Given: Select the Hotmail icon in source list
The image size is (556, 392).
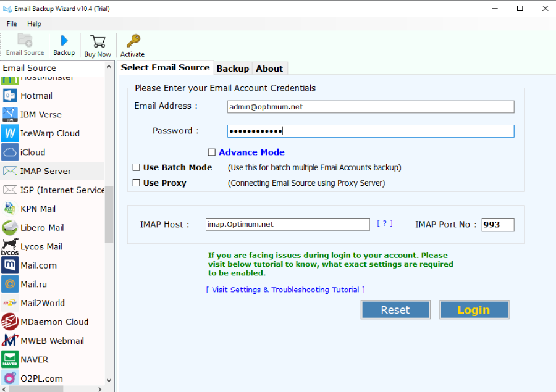Looking at the screenshot, I should (x=10, y=96).
